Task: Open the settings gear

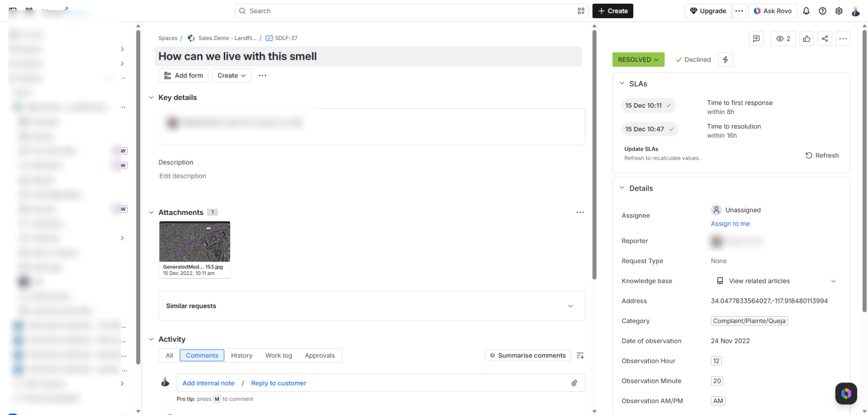Action: 839,11
